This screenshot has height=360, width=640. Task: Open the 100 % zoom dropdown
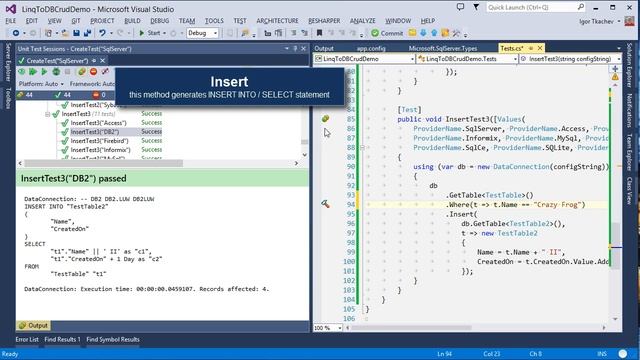pyautogui.click(x=328, y=328)
